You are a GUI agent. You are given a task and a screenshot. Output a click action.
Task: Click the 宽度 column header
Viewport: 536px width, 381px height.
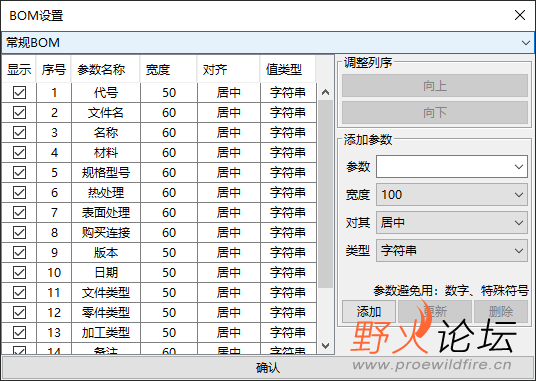(x=169, y=70)
